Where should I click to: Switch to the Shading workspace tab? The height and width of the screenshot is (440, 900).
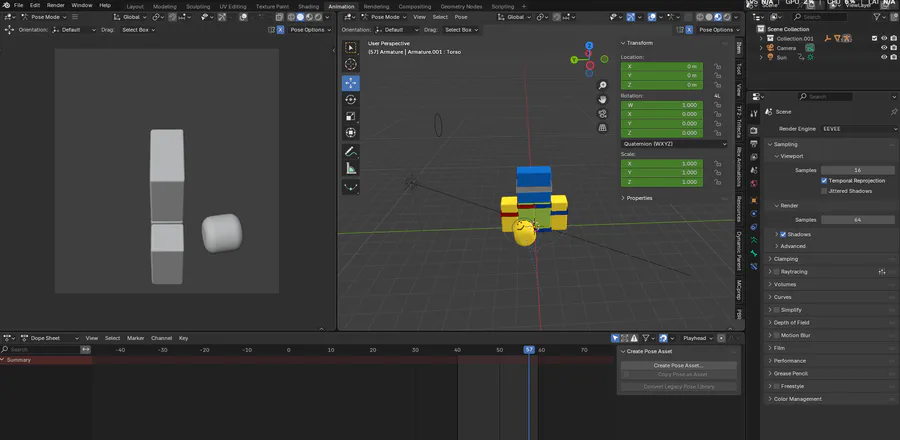308,7
